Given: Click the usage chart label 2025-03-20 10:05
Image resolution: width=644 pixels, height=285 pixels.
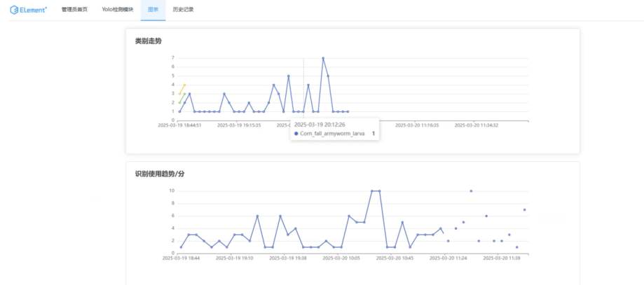Looking at the screenshot, I should (x=341, y=258).
